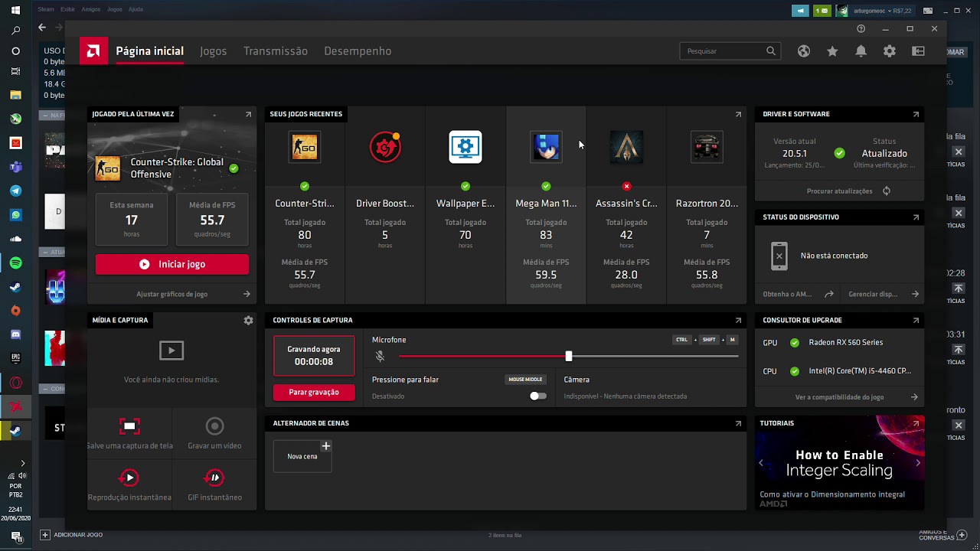Image resolution: width=980 pixels, height=551 pixels.
Task: Toggle the muted microphone icon
Action: (380, 357)
